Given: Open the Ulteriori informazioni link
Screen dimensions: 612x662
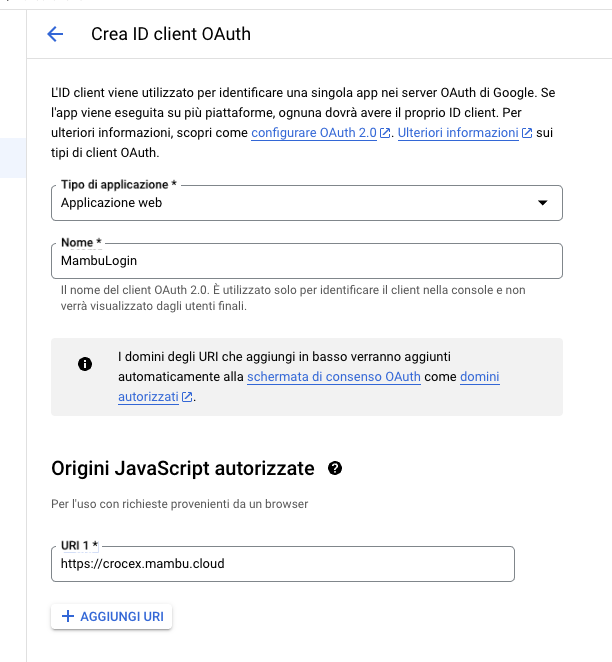Looking at the screenshot, I should click(x=458, y=133).
